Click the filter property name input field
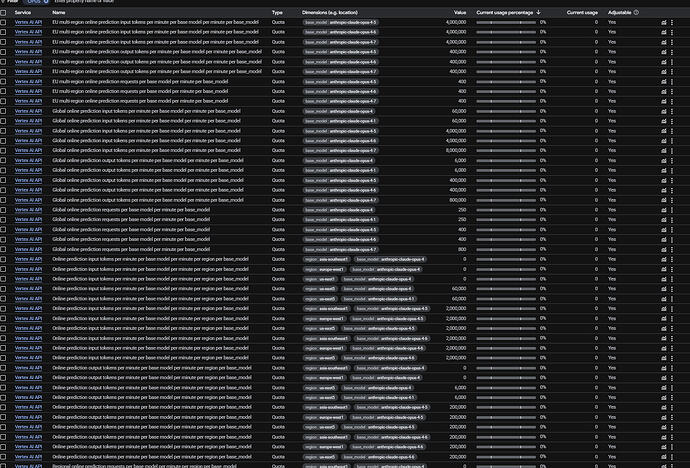690x468 pixels. pos(84,1)
